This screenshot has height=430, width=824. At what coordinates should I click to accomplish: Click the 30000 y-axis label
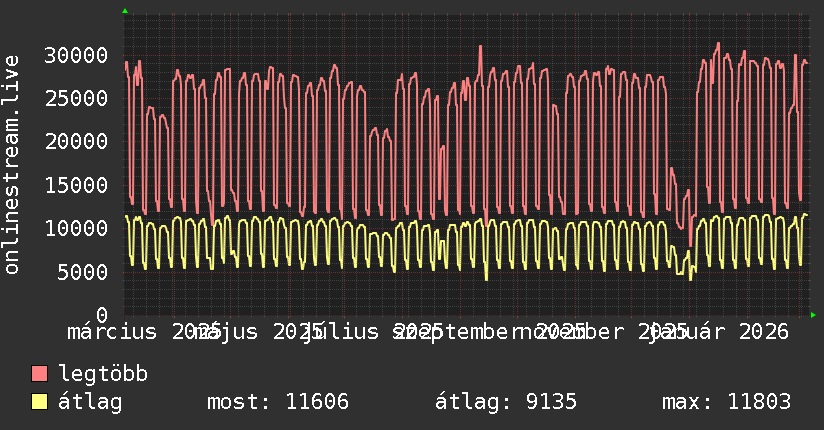(76, 55)
